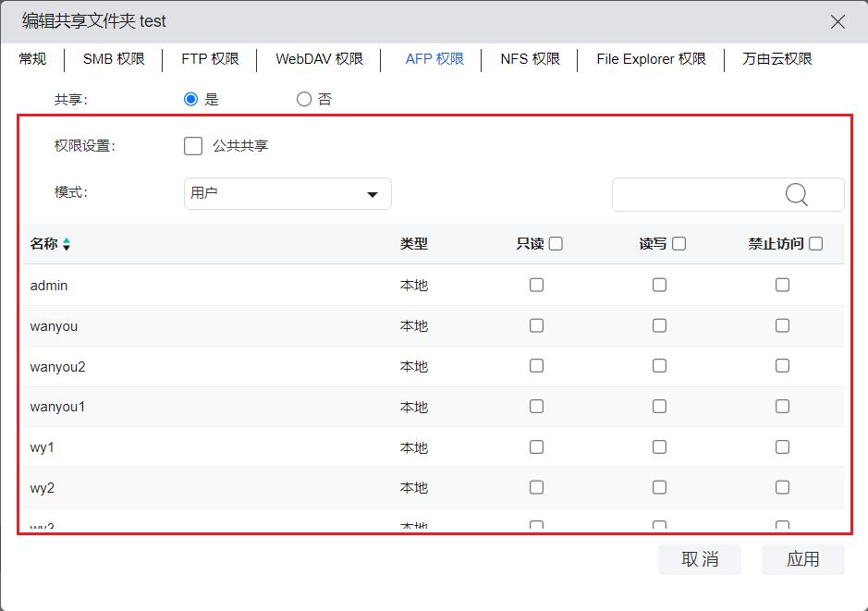Close the 编辑共享文件夹 dialog with X
This screenshot has width=868, height=611.
pyautogui.click(x=837, y=21)
